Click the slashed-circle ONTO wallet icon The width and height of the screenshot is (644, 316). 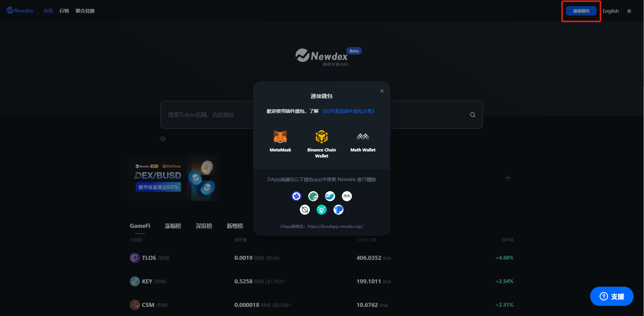click(305, 210)
